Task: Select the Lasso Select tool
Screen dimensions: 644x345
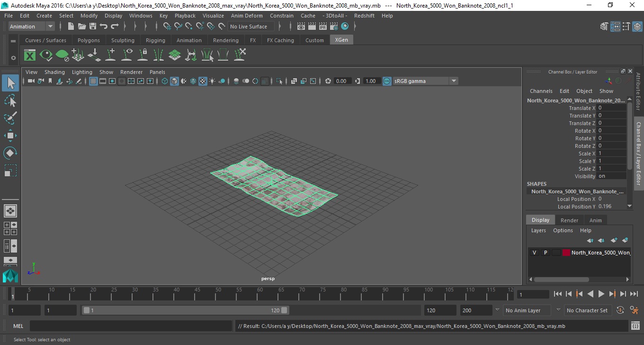Action: tap(10, 101)
